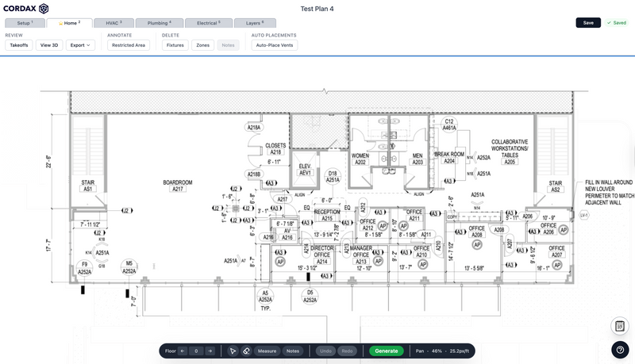The image size is (635, 364).
Task: Toggle the Notes tool in bottom toolbar
Action: tap(293, 351)
